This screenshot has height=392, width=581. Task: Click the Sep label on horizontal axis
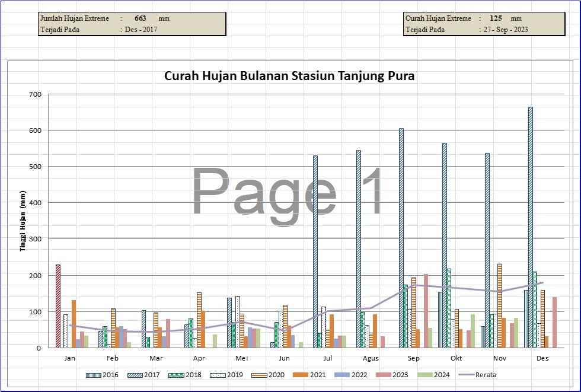[413, 359]
